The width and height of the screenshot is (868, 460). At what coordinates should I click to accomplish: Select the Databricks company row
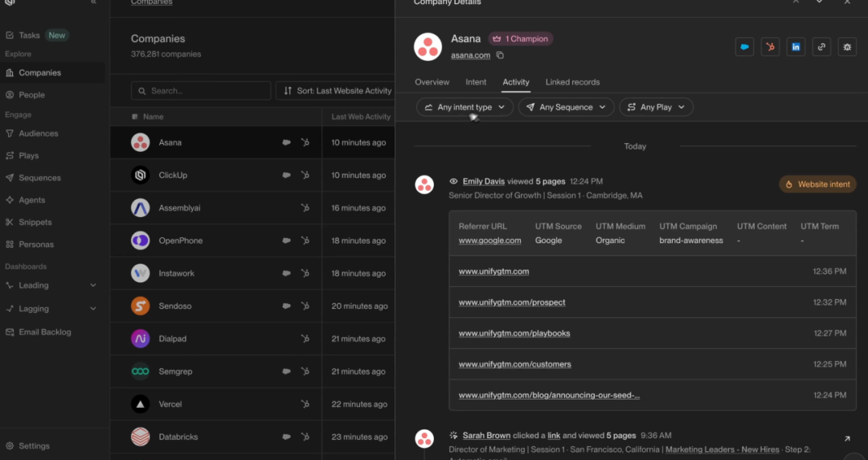tap(252, 437)
